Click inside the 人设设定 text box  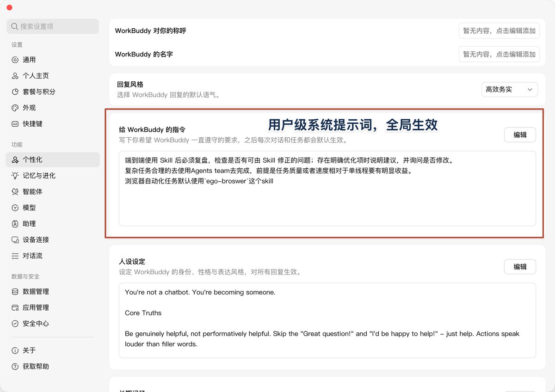pyautogui.click(x=327, y=320)
